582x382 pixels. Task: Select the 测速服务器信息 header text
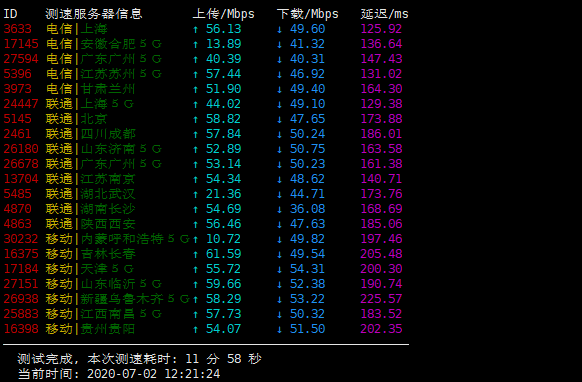click(x=94, y=14)
